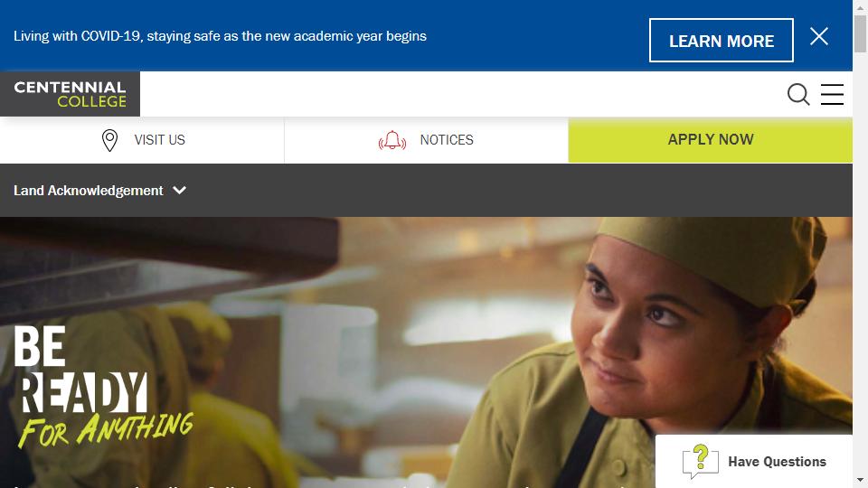Dismiss the COVID-19 banner with X
868x488 pixels.
click(819, 36)
